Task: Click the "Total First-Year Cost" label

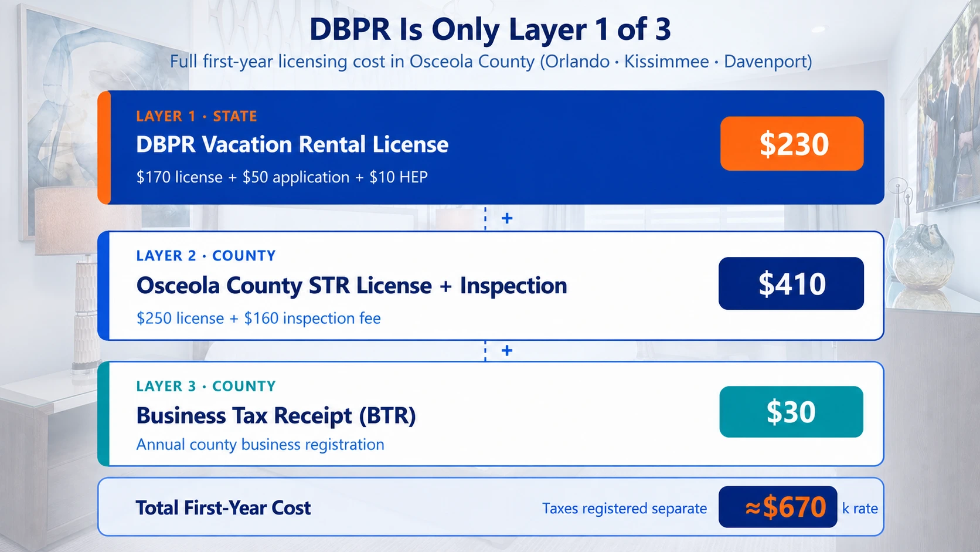Action: coord(223,508)
